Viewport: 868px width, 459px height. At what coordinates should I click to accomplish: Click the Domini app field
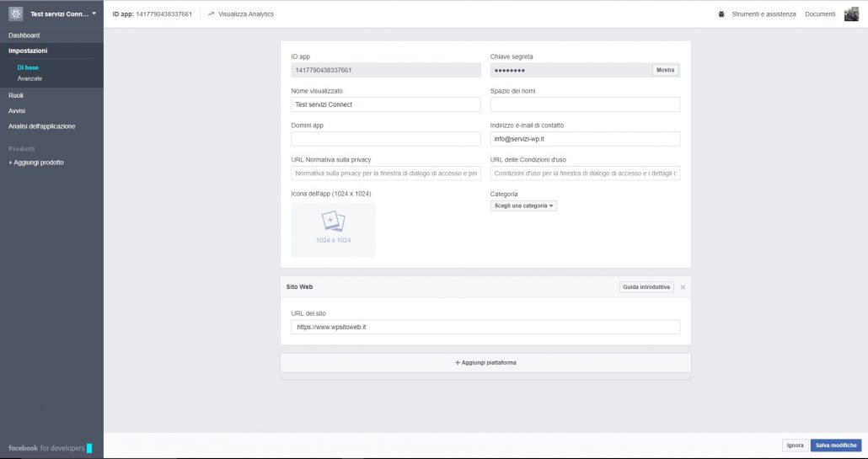(x=386, y=139)
